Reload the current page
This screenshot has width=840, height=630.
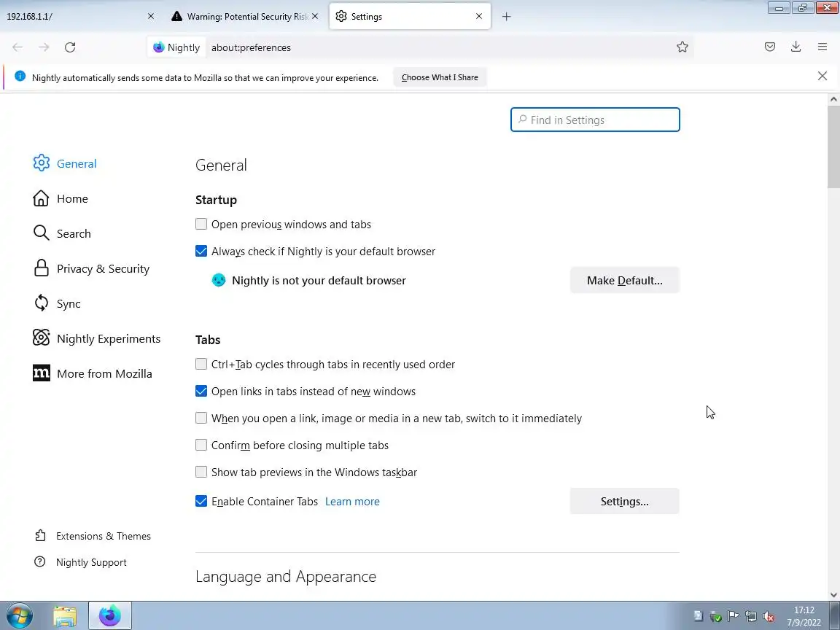pos(70,47)
